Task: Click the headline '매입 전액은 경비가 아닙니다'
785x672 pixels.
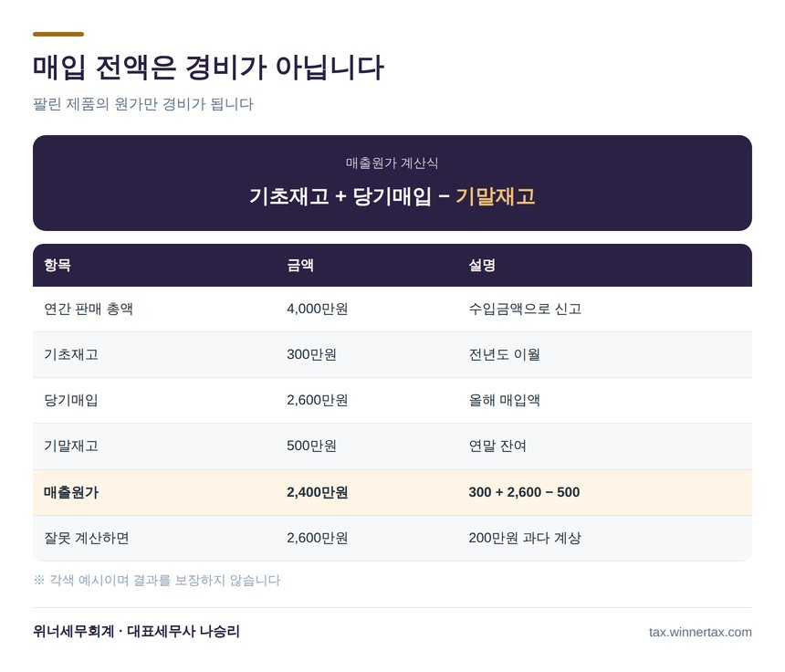Action: coord(208,67)
